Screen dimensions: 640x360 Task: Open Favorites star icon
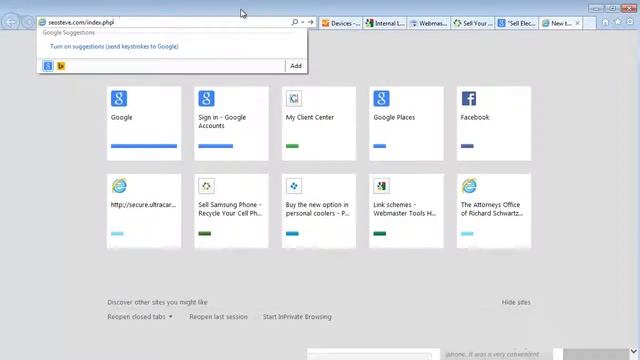point(618,22)
